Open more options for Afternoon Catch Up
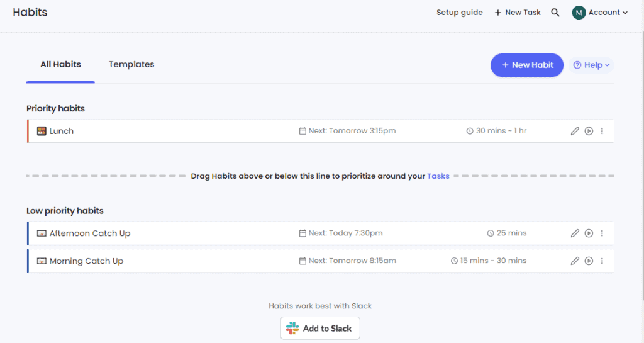Viewport: 644px width, 343px height. [602, 233]
